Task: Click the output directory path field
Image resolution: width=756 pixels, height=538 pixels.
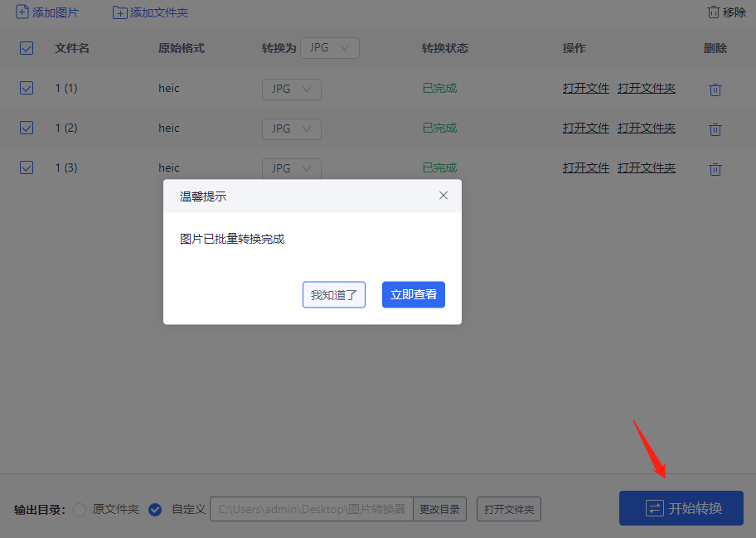Action: pyautogui.click(x=312, y=509)
